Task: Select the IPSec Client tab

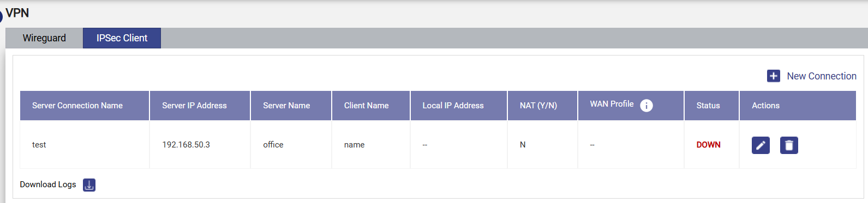Action: (x=122, y=38)
